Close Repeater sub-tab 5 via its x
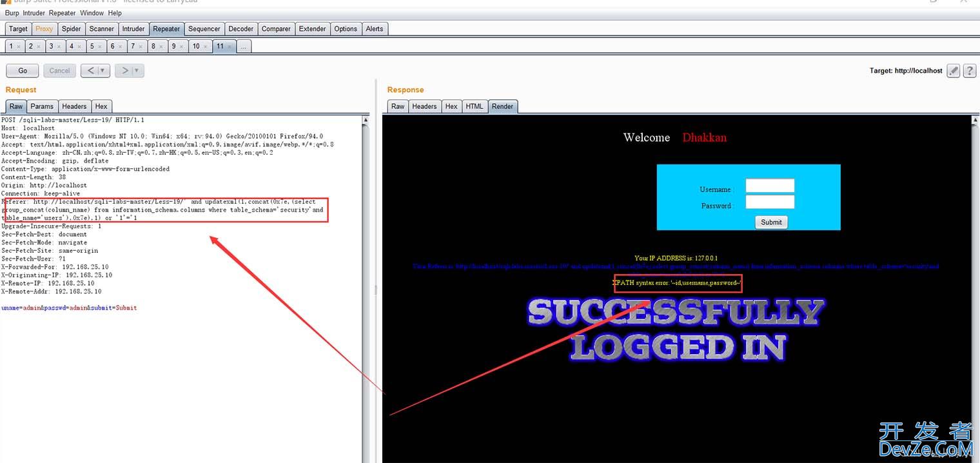The image size is (980, 463). click(100, 46)
